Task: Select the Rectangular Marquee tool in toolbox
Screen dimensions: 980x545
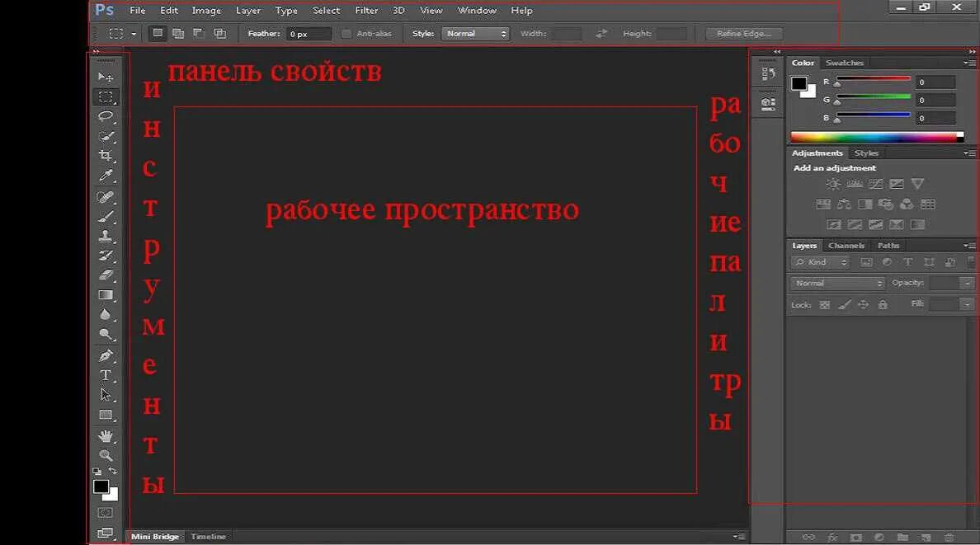Action: click(105, 96)
